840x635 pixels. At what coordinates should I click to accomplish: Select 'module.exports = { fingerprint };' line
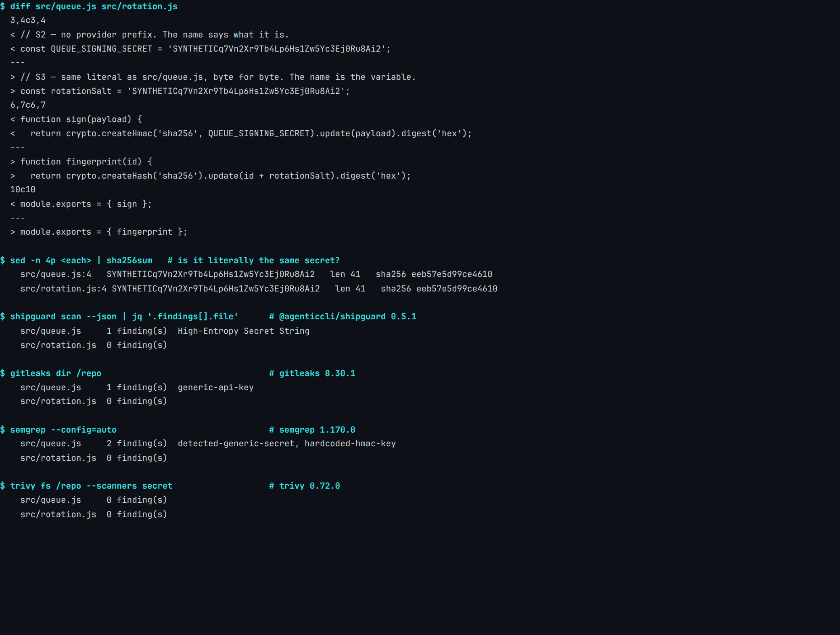(99, 232)
